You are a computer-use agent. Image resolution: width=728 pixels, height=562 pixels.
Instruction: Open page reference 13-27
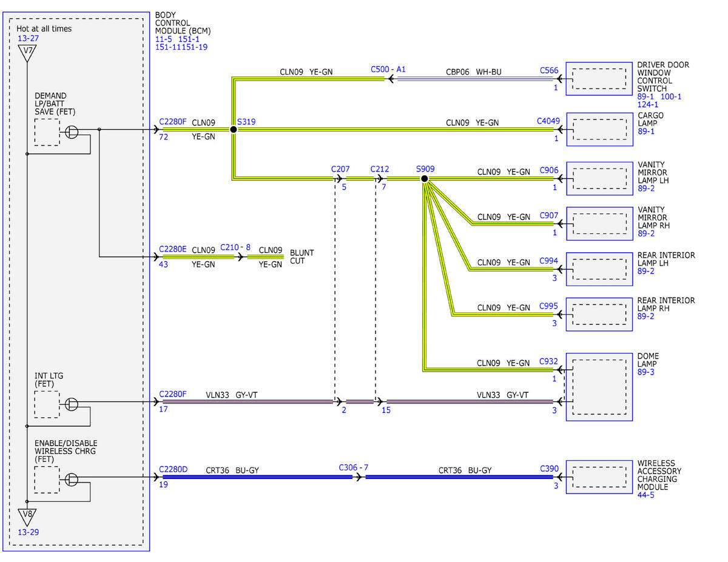tap(28, 38)
